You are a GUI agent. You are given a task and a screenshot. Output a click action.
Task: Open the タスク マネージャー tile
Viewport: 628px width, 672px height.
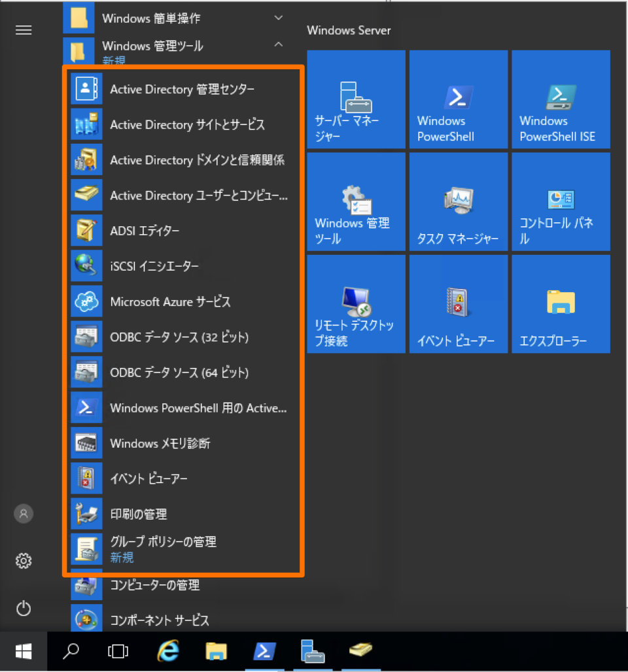tap(458, 201)
